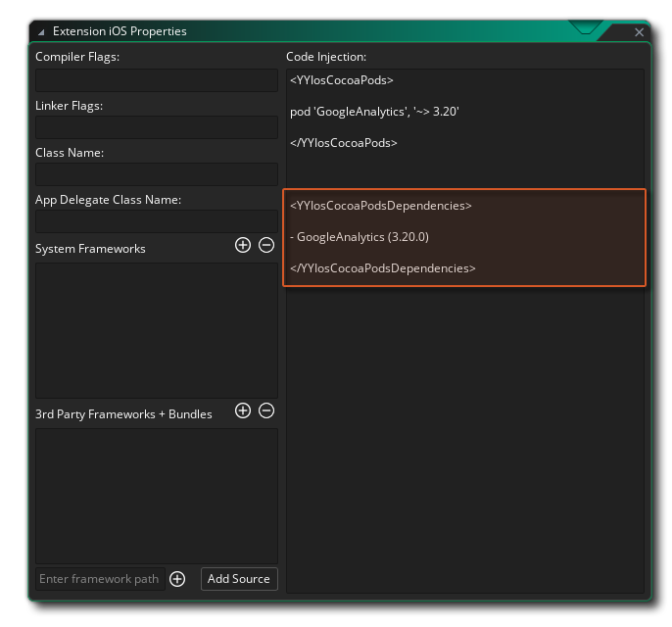Click the minus icon to remove a System Framework
This screenshot has width=672, height=627.
click(266, 245)
